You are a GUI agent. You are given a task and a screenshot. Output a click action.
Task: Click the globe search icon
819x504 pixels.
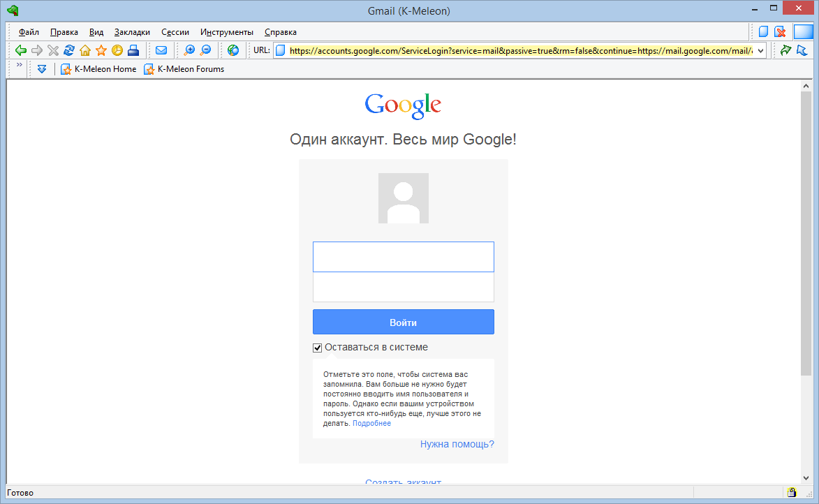click(x=233, y=50)
